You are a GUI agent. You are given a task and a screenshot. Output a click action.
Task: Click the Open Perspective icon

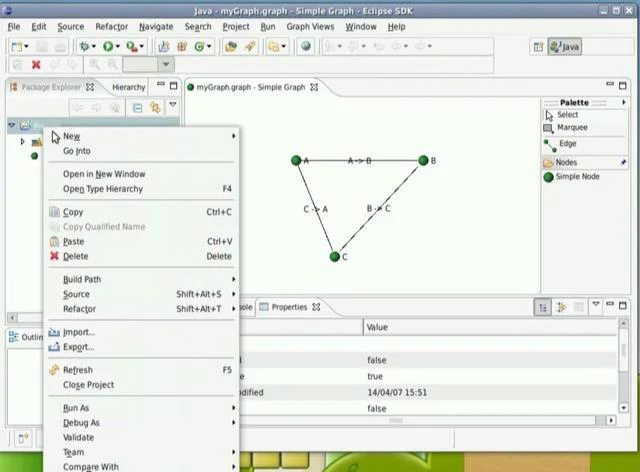pyautogui.click(x=538, y=47)
